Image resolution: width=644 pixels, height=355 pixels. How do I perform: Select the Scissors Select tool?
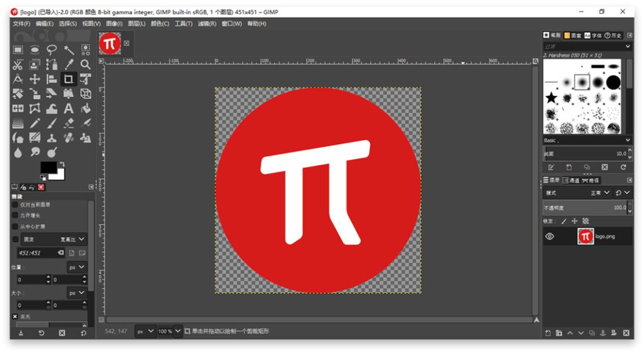pos(18,64)
